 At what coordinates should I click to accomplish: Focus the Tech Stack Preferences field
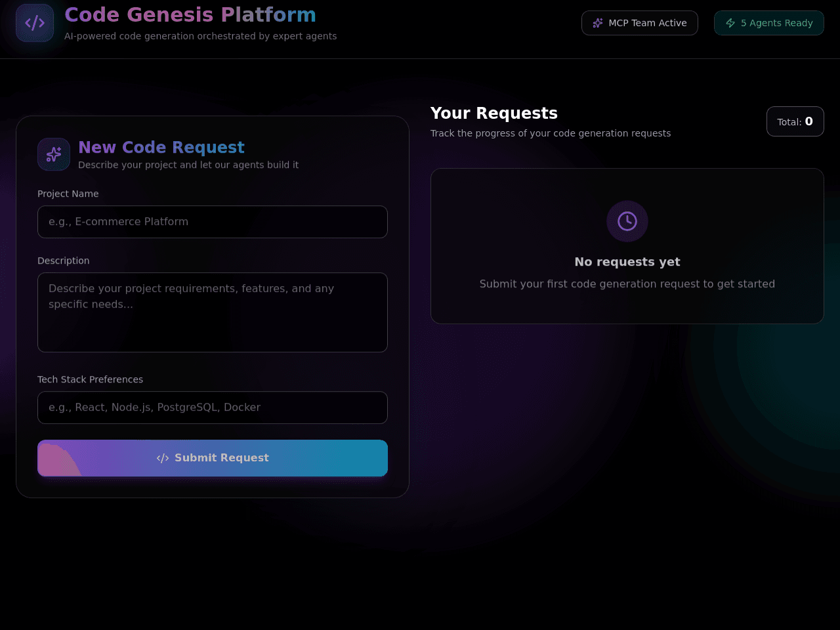coord(213,408)
